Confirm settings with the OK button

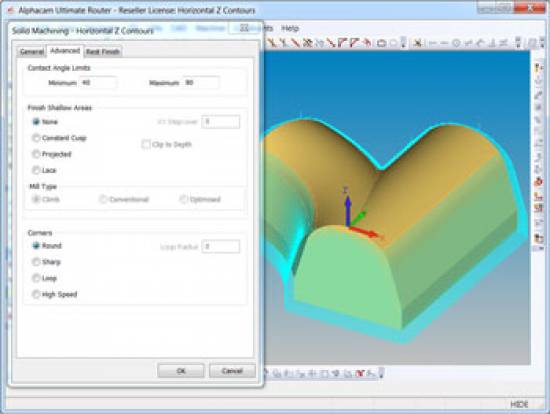pos(181,371)
